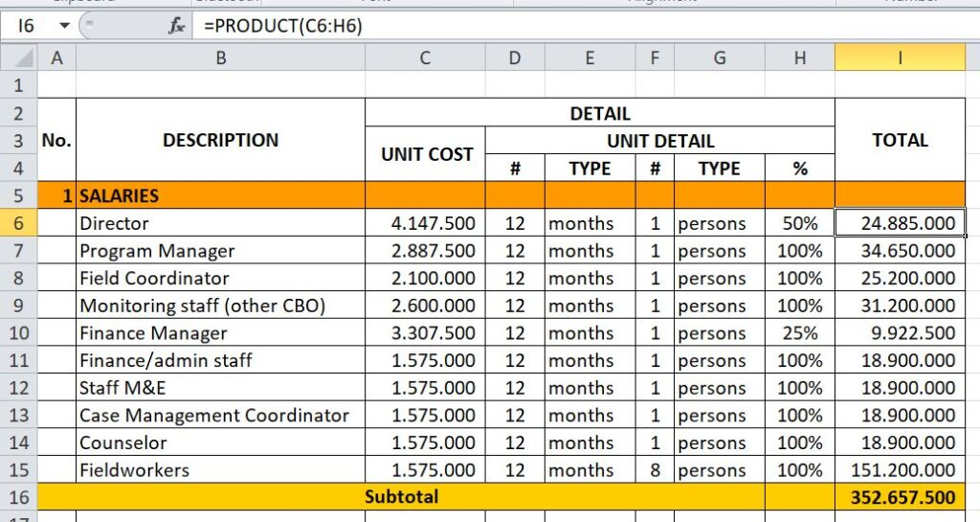Select the column A header
980x522 pixels.
56,59
